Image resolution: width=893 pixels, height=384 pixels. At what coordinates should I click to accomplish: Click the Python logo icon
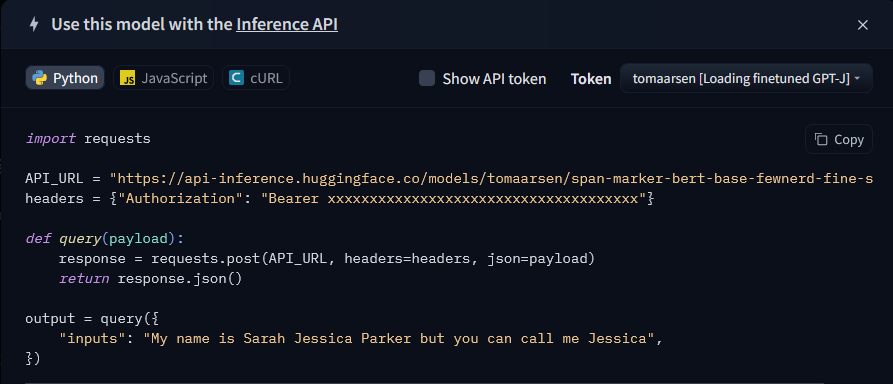pos(39,78)
